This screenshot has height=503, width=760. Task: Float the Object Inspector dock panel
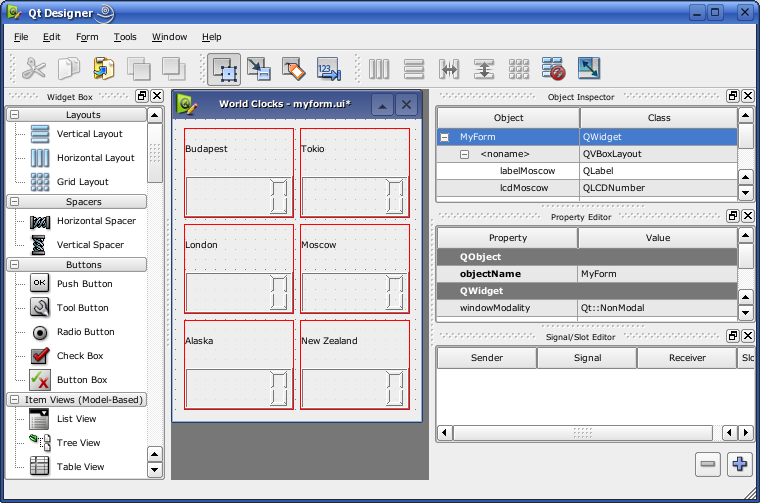[733, 96]
